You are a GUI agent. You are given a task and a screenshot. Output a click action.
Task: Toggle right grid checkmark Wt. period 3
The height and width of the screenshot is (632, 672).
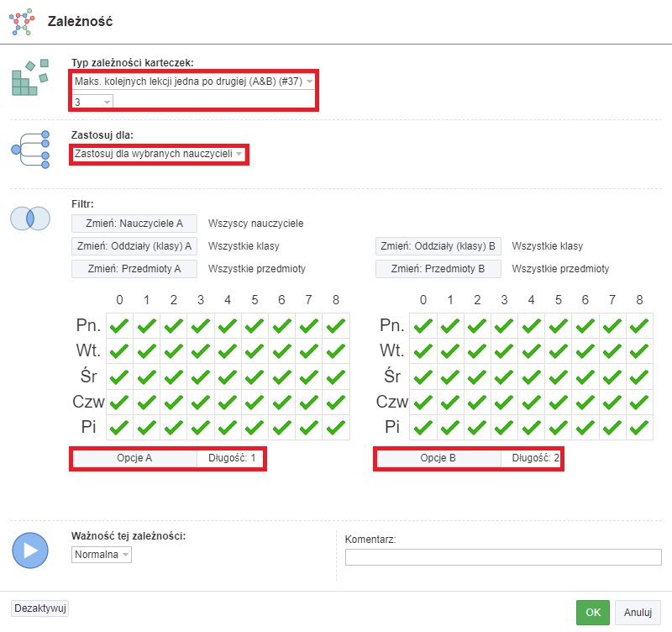[x=505, y=351]
